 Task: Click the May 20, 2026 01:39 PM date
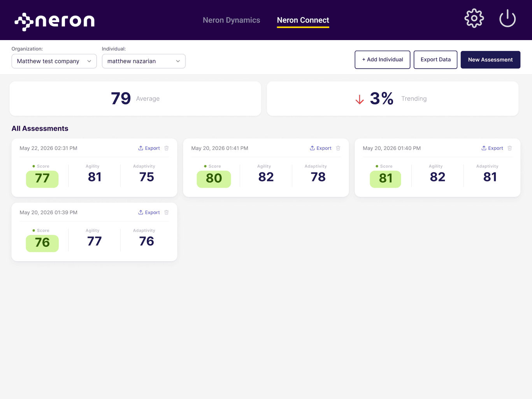(x=49, y=213)
